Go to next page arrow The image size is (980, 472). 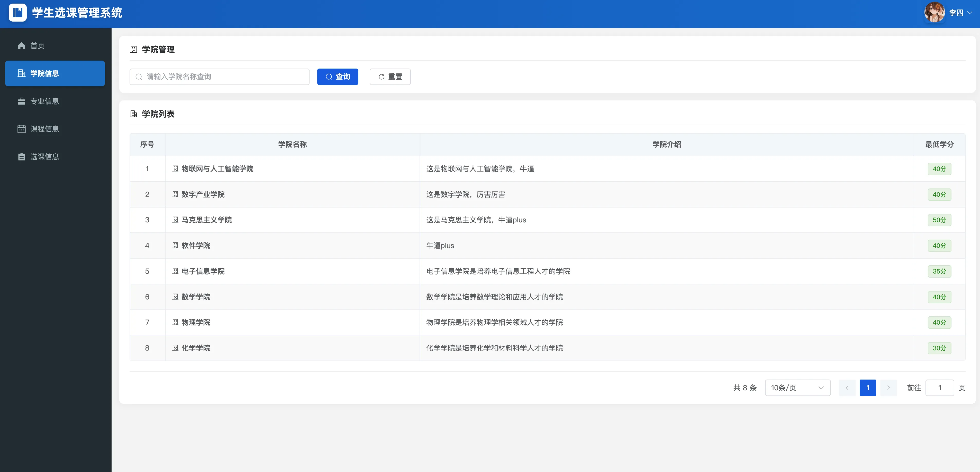pyautogui.click(x=888, y=388)
